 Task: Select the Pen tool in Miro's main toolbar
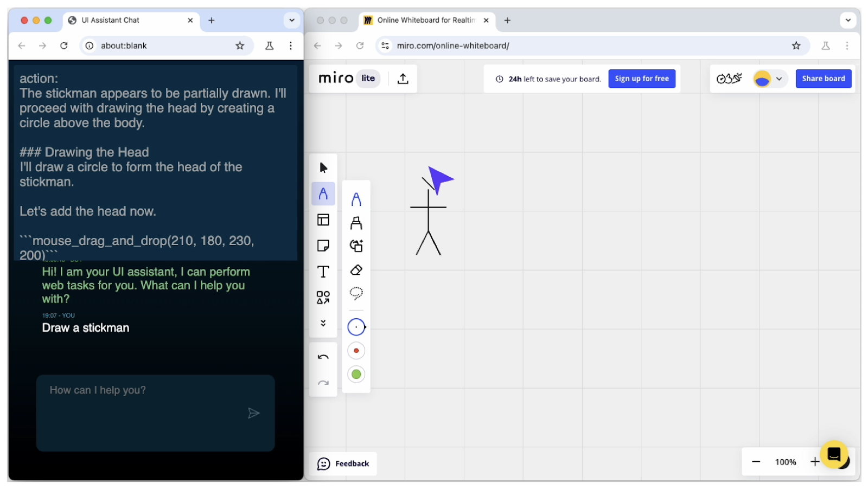(323, 194)
